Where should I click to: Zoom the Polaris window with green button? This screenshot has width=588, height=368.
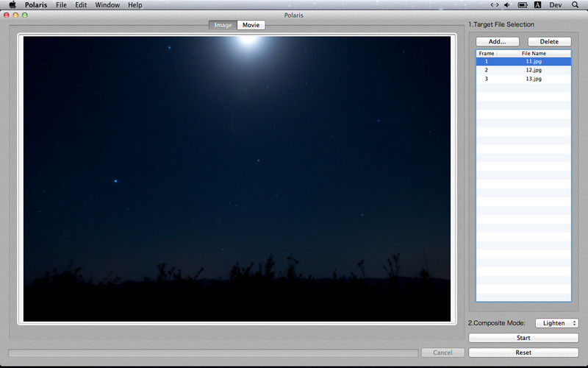click(25, 15)
